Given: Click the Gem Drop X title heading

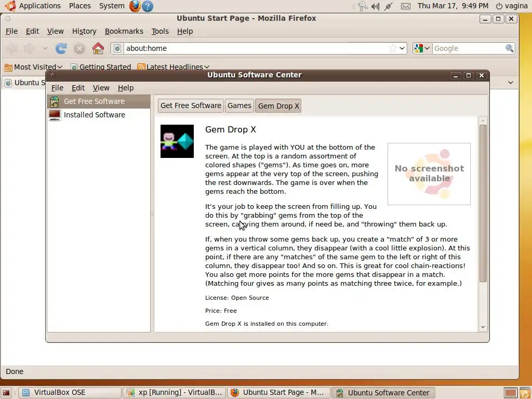Looking at the screenshot, I should (230, 129).
